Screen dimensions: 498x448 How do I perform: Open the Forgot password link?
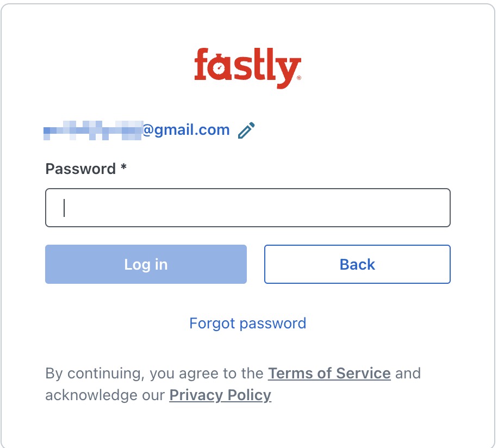[247, 323]
